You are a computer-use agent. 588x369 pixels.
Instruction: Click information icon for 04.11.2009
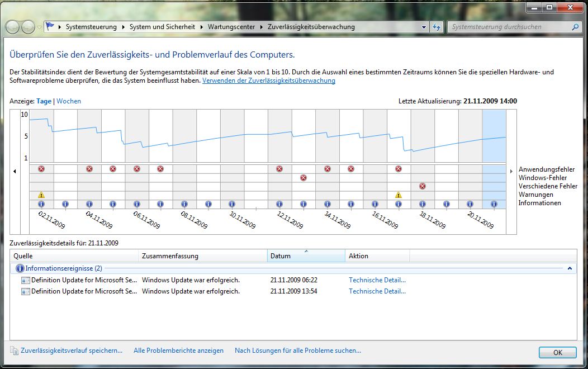point(89,204)
